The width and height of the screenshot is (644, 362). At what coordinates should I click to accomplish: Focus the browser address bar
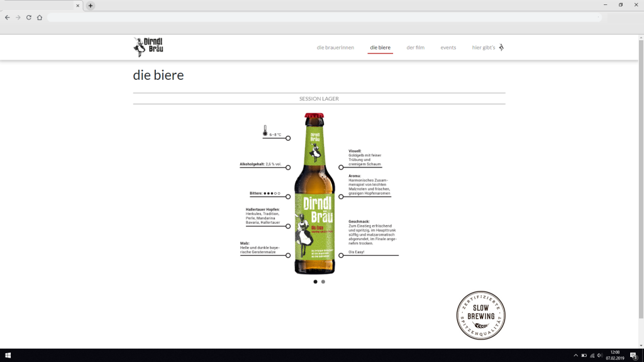pos(325,17)
